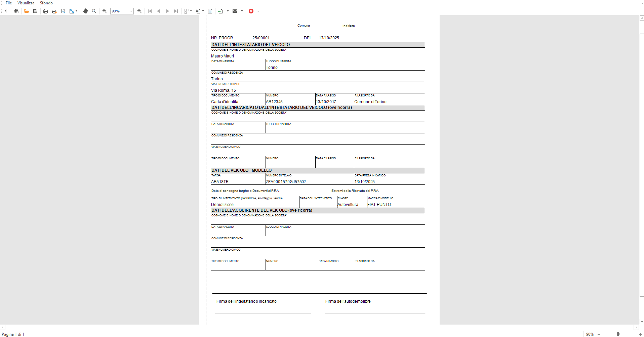Select the Hand pan tool
Viewport: 644px width, 337px height.
coord(85,11)
